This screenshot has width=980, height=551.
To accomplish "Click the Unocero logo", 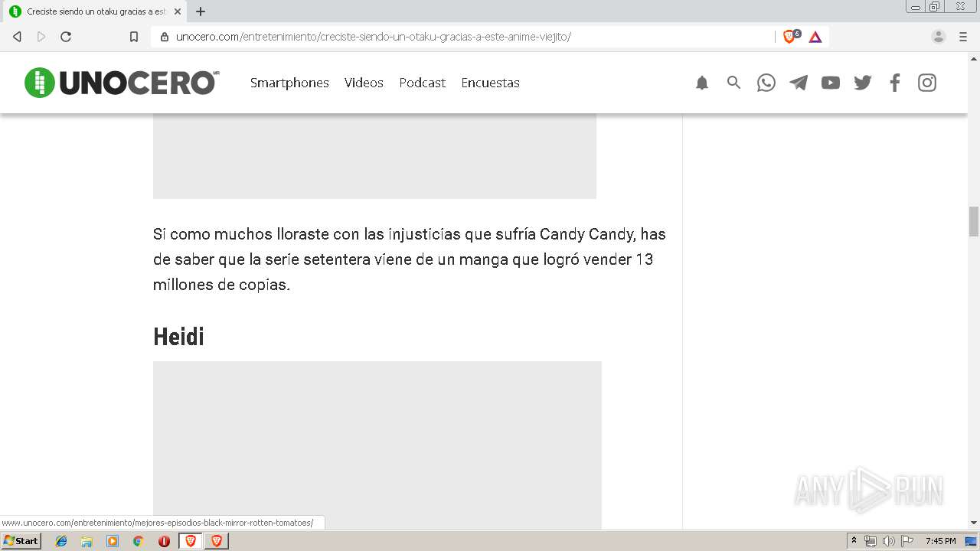I will point(122,83).
